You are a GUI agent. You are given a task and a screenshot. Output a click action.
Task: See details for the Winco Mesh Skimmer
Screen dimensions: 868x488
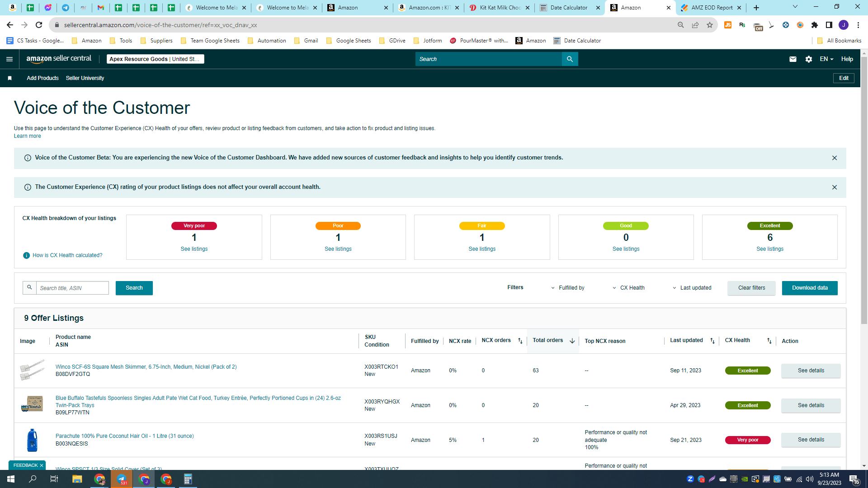pyautogui.click(x=811, y=371)
